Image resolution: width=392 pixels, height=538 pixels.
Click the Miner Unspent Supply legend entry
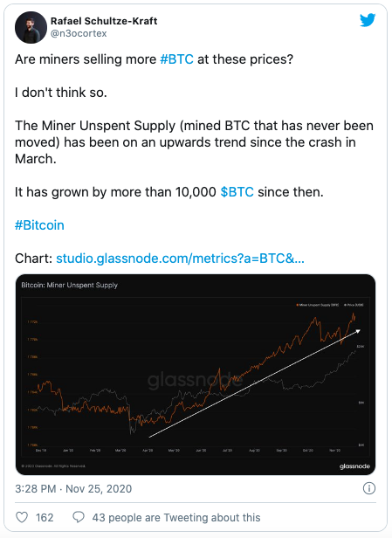click(x=317, y=305)
